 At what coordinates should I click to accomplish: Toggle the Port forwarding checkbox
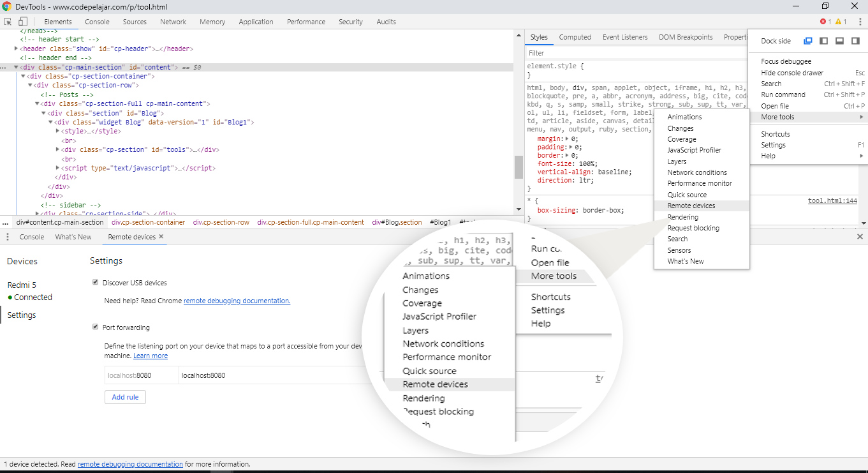coord(96,327)
